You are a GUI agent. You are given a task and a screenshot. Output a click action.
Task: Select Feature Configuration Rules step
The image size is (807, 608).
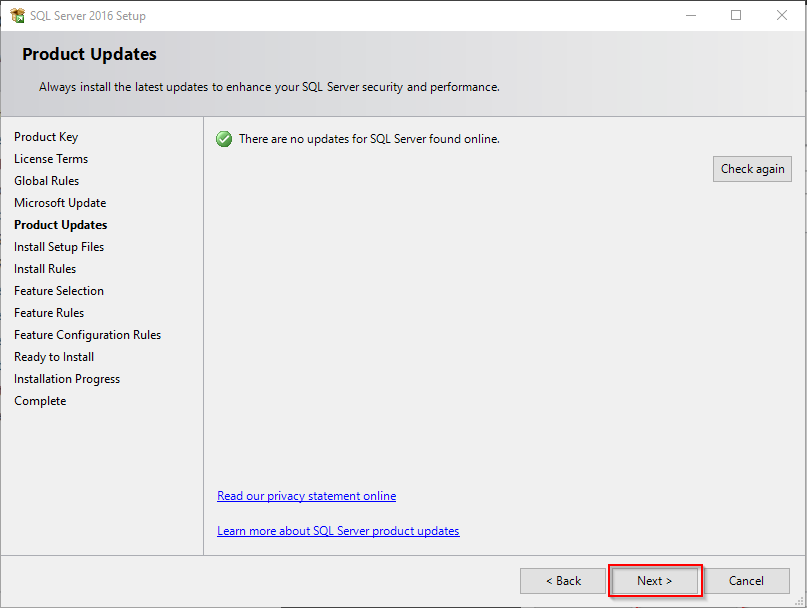pyautogui.click(x=87, y=335)
